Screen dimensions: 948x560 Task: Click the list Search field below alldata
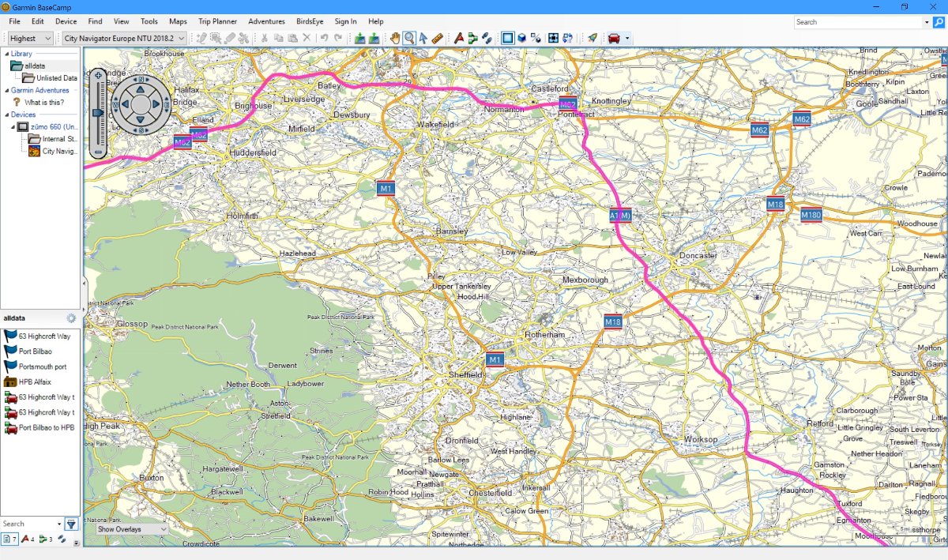28,524
